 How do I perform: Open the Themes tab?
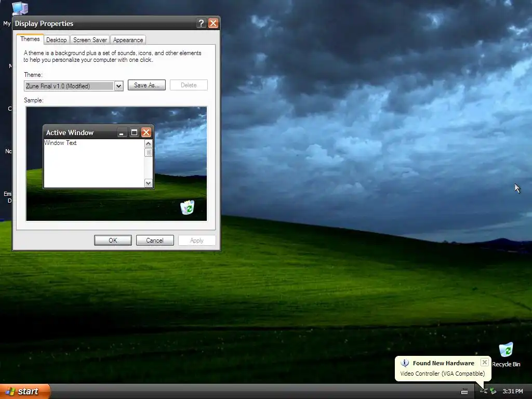pyautogui.click(x=30, y=39)
